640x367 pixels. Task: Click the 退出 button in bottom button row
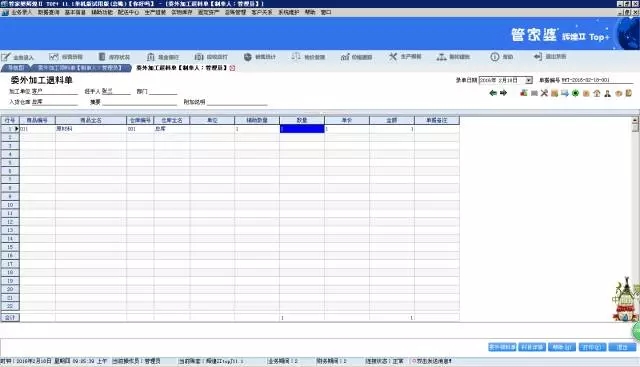622,347
